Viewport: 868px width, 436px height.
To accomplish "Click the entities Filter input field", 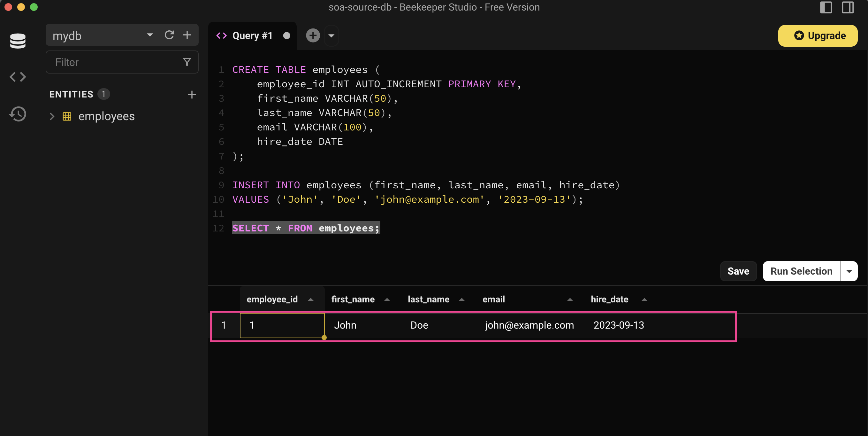I will click(x=115, y=62).
